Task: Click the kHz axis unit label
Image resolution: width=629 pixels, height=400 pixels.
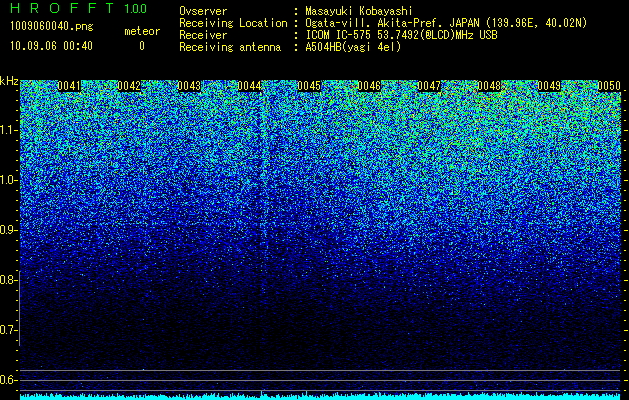Action: [9, 81]
